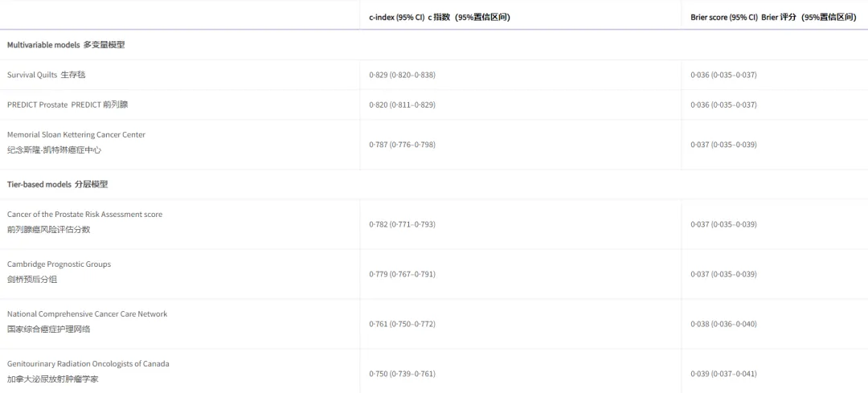Select c-index value 0·787 (0·776–0·798)
Image resolution: width=868 pixels, height=393 pixels.
[403, 145]
